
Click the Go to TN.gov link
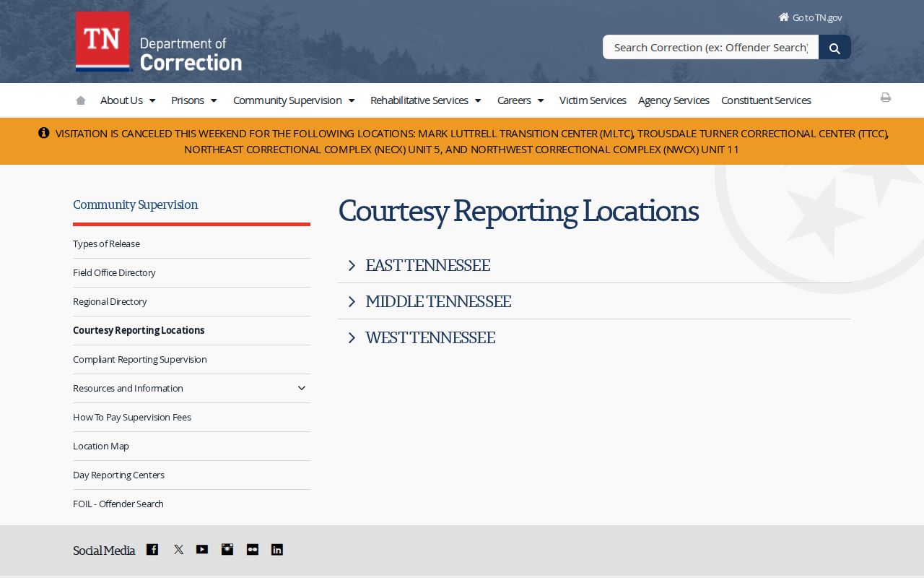click(810, 17)
